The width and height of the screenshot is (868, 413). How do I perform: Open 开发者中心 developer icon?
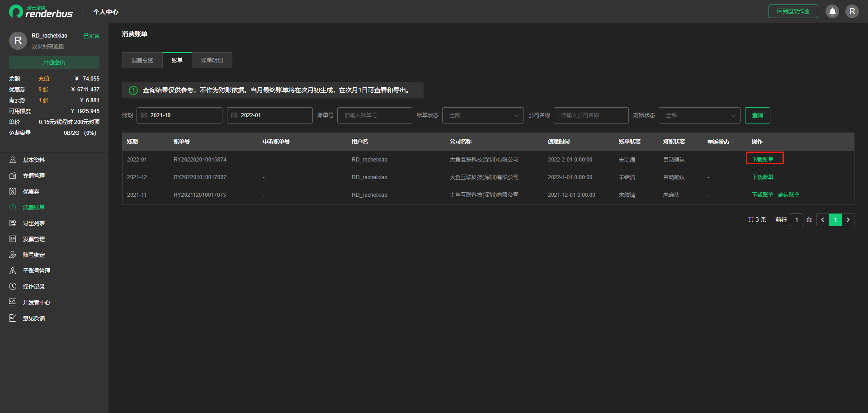(13, 302)
